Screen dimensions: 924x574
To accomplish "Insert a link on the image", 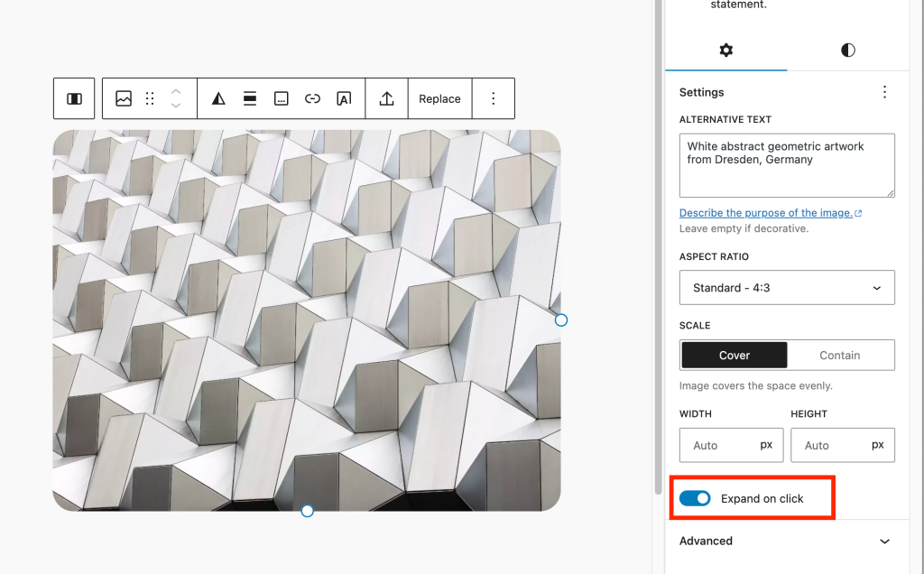I will [x=312, y=98].
